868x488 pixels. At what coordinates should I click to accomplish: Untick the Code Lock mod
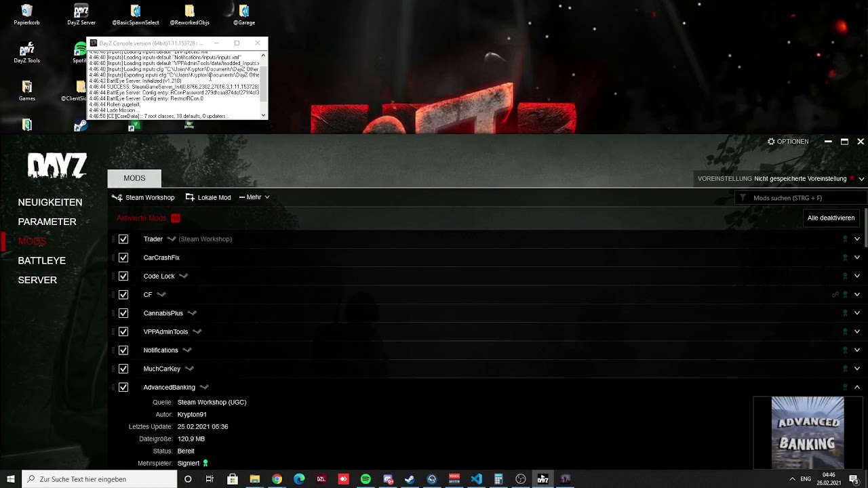point(123,276)
